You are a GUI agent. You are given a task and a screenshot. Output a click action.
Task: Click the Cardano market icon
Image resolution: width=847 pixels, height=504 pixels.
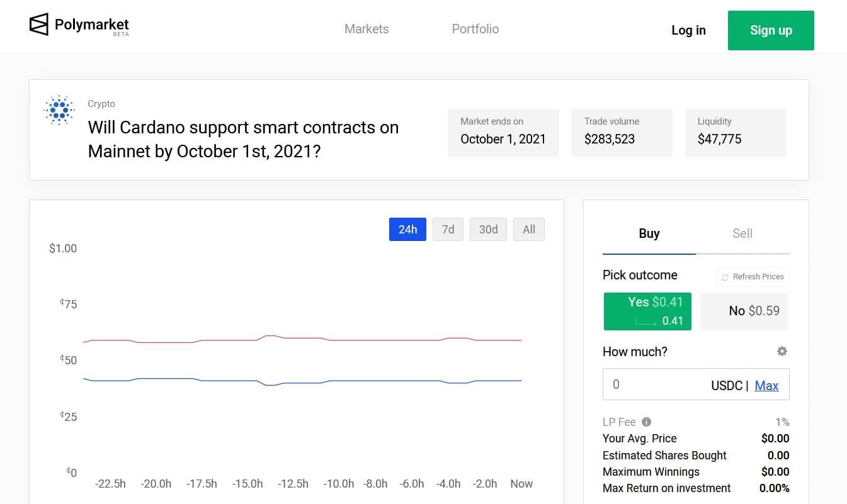click(59, 111)
